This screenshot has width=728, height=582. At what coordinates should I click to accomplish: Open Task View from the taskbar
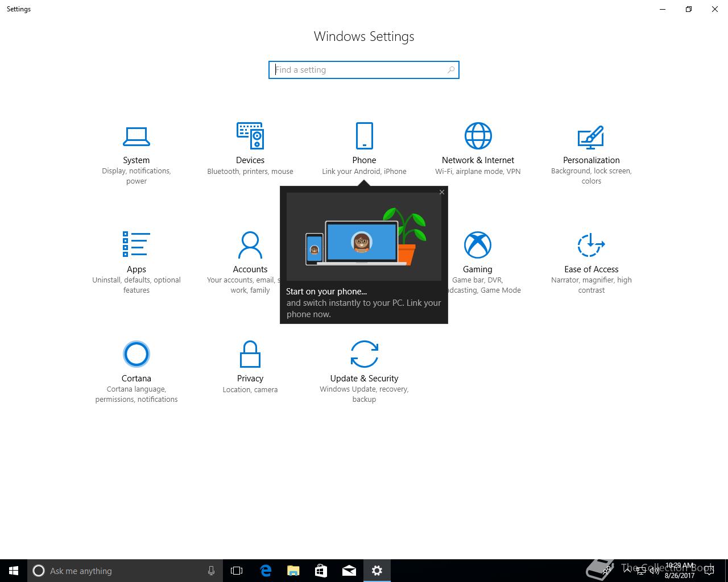[x=237, y=571]
